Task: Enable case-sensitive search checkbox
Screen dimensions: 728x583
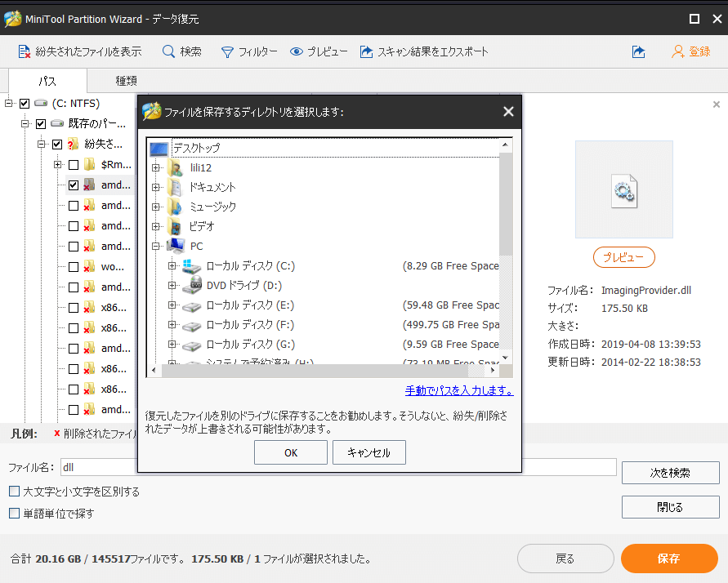Action: (x=15, y=492)
